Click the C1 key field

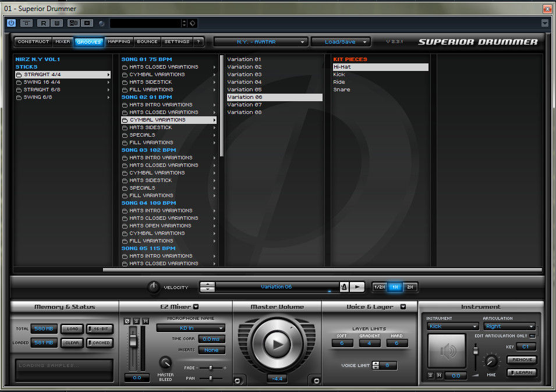526,347
